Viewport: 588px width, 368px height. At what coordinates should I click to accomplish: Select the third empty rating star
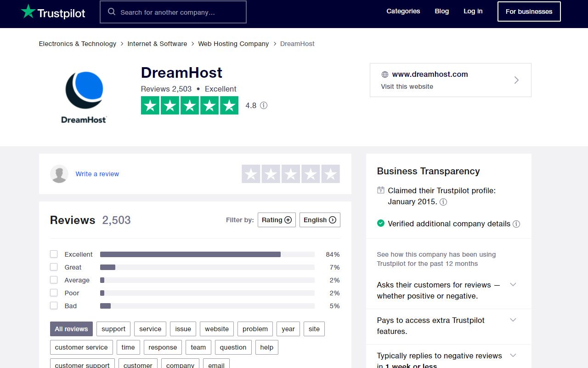(291, 174)
